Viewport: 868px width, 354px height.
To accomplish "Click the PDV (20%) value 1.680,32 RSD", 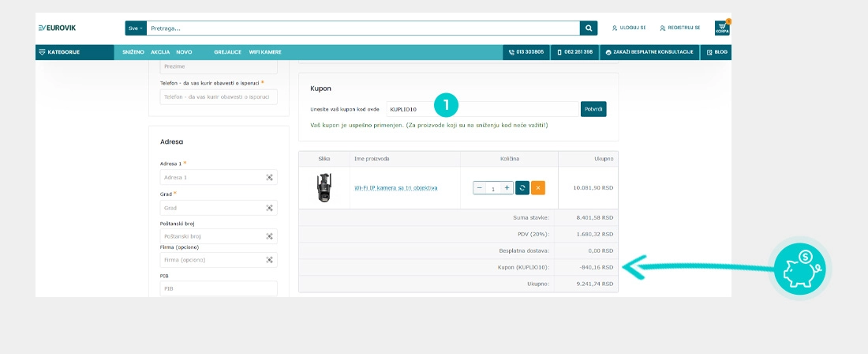I will coord(595,235).
